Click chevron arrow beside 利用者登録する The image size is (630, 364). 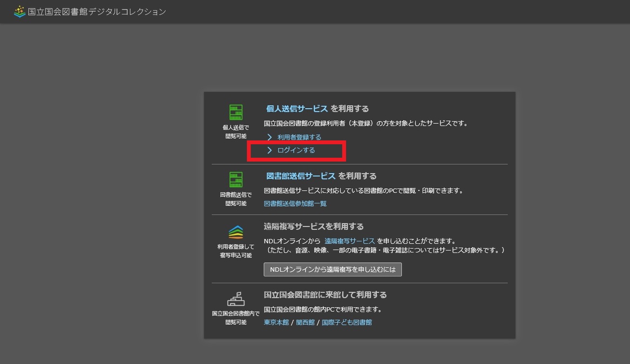pyautogui.click(x=270, y=138)
